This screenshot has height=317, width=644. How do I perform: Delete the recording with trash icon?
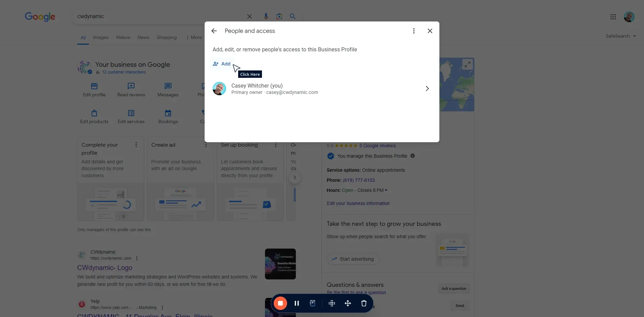pos(364,303)
